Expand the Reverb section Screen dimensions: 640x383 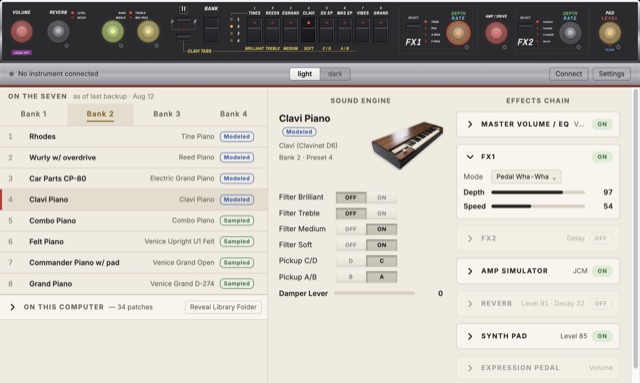[470, 303]
